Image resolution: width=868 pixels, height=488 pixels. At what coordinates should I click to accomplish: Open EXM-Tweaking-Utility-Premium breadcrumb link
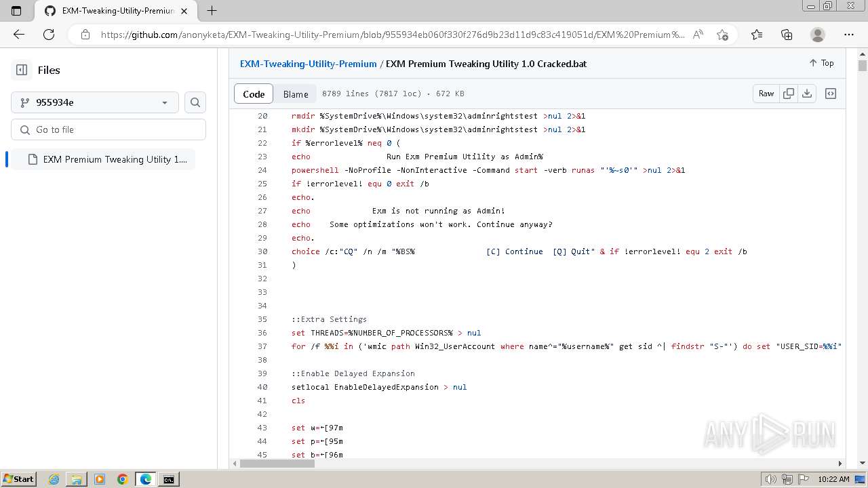[x=309, y=64]
